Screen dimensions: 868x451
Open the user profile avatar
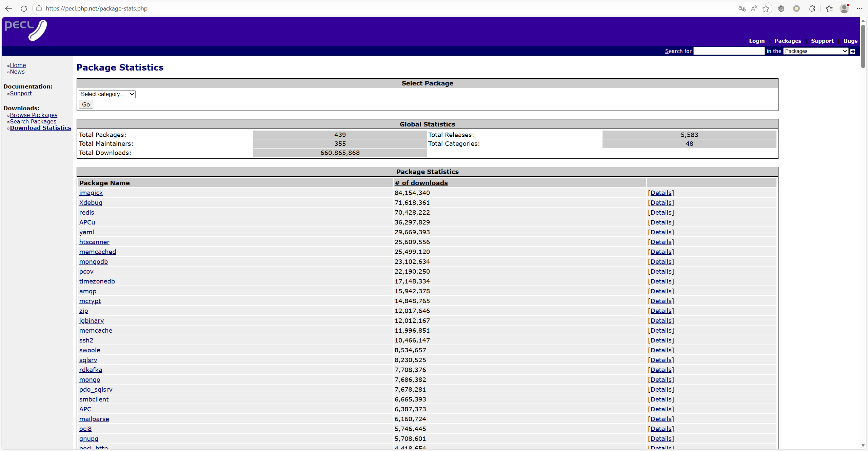(844, 8)
